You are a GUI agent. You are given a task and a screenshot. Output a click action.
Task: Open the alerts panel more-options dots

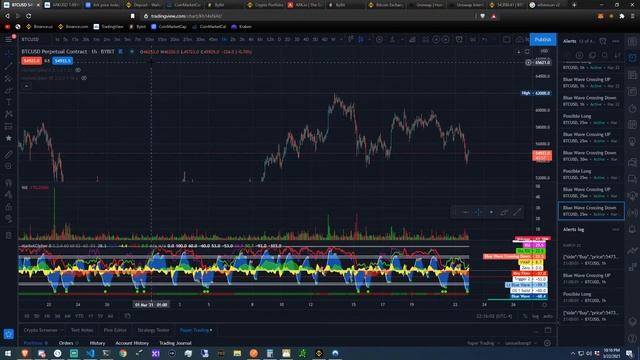[616, 41]
